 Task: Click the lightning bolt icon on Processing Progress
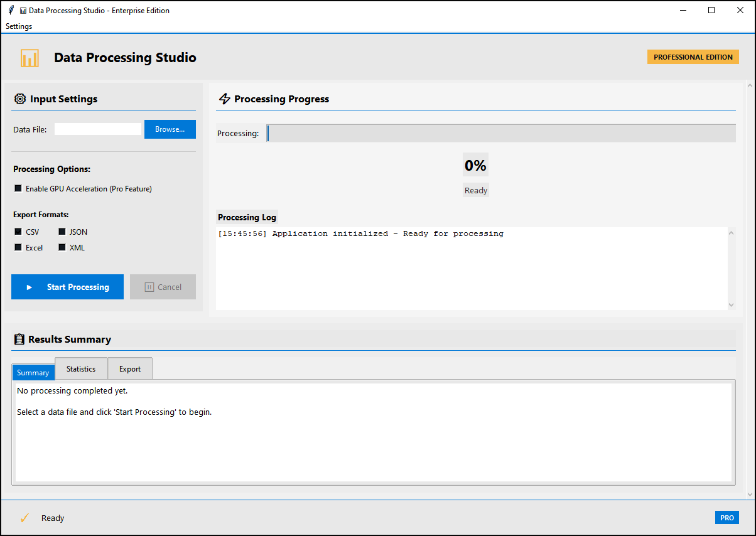(x=224, y=99)
